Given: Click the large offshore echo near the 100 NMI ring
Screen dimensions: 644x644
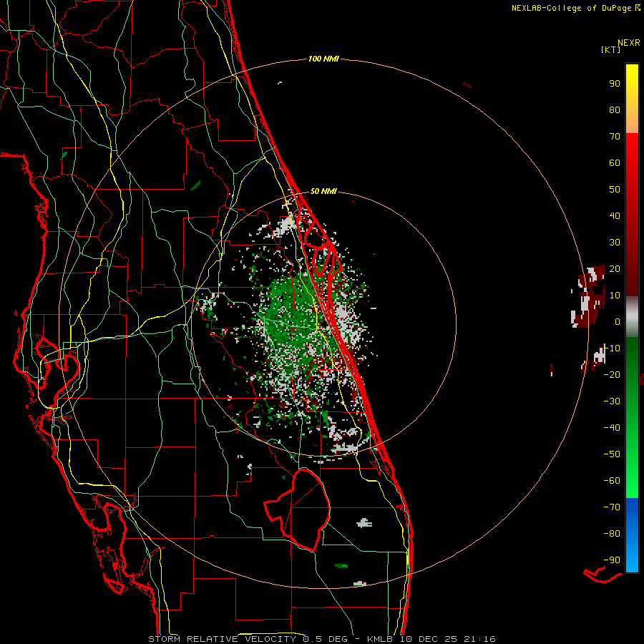Looking at the screenshot, I should tap(589, 296).
